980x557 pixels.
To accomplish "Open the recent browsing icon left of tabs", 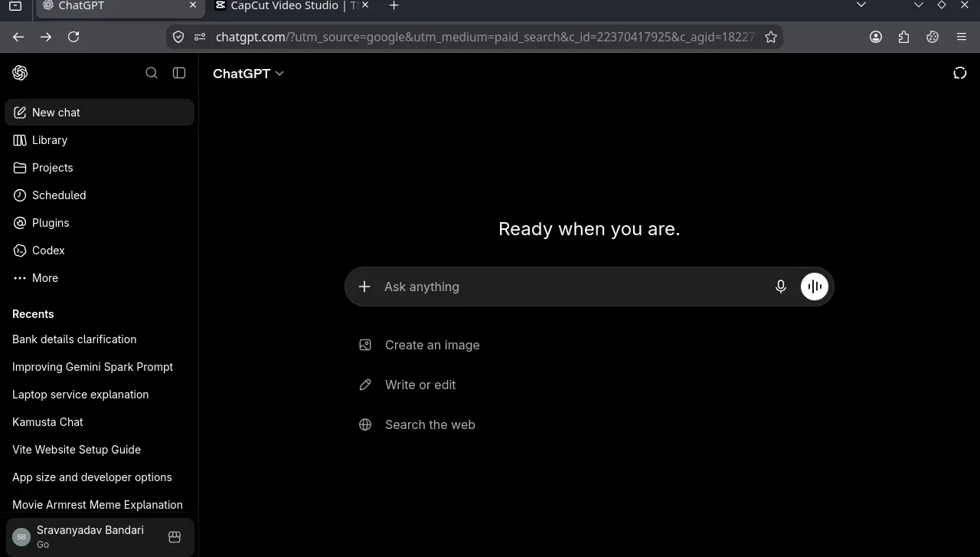I will (15, 5).
